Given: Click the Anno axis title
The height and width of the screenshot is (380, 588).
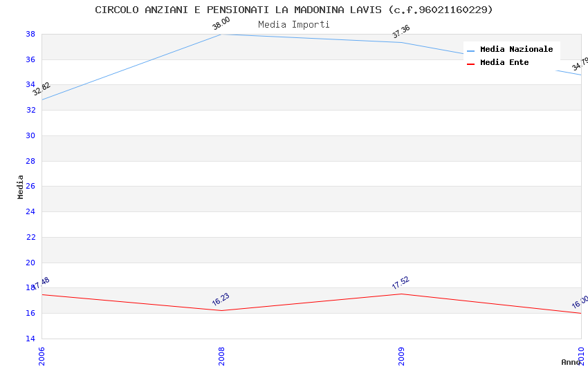Looking at the screenshot, I should (571, 362).
